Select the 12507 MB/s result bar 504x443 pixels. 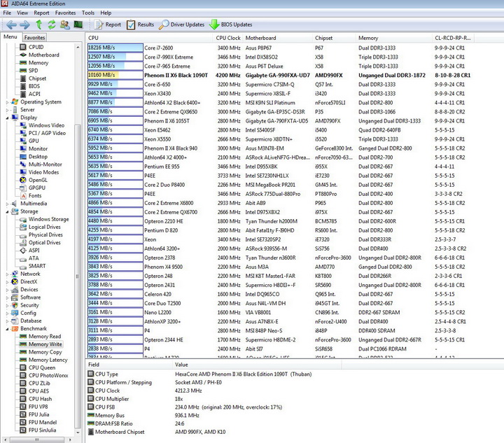[x=115, y=57]
